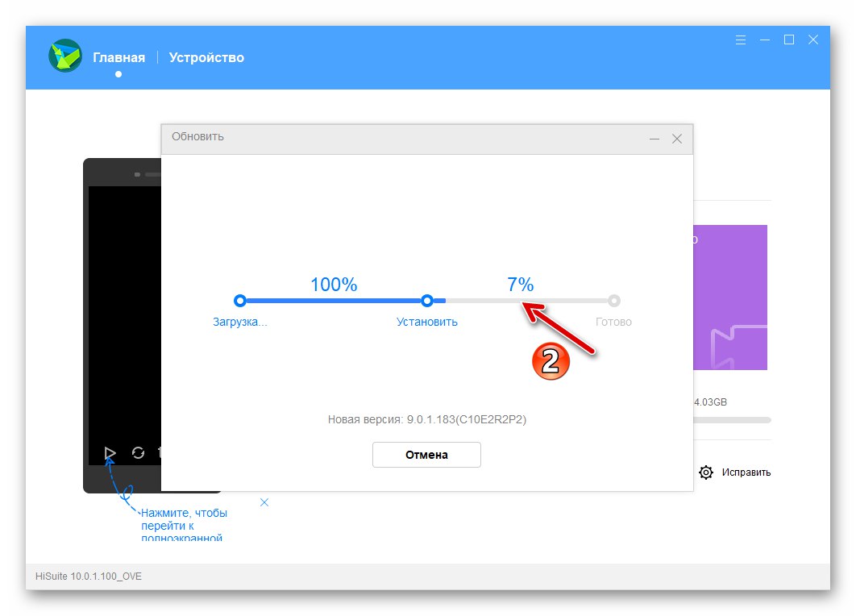Click the play icon on phone preview

[x=110, y=452]
